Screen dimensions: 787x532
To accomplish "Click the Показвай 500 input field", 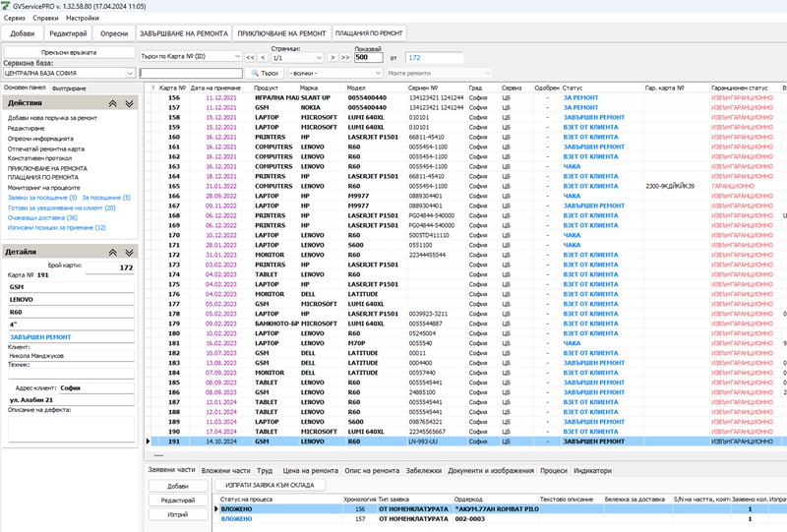I will pos(368,58).
